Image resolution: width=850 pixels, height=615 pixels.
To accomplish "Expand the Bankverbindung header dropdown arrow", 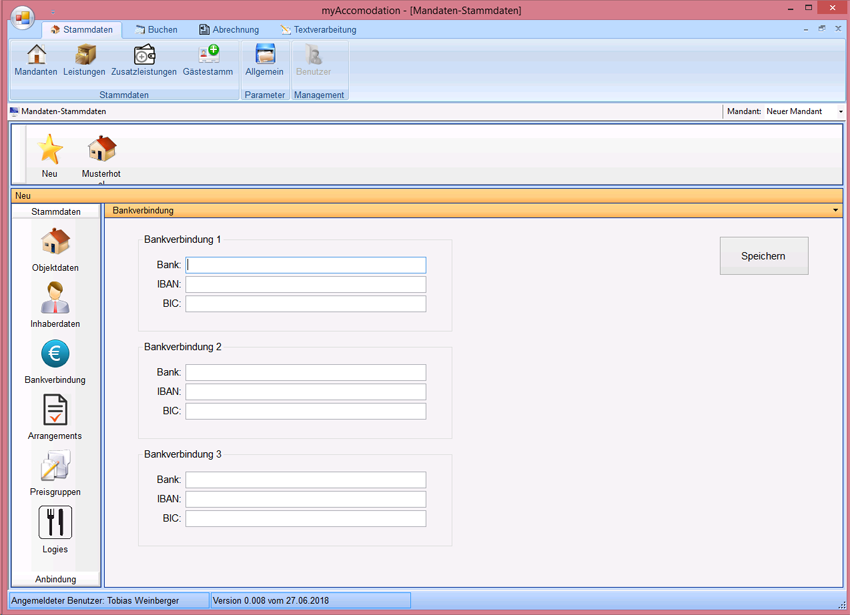I will pyautogui.click(x=835, y=211).
